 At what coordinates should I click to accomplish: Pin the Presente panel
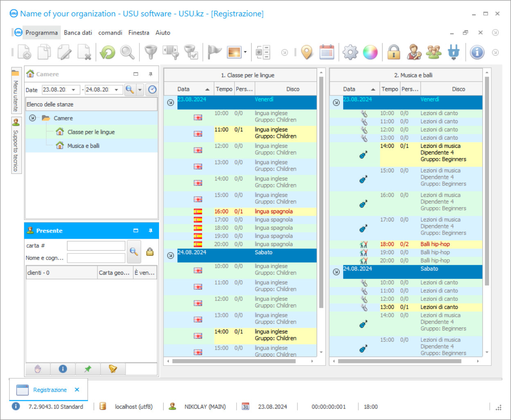coord(151,230)
